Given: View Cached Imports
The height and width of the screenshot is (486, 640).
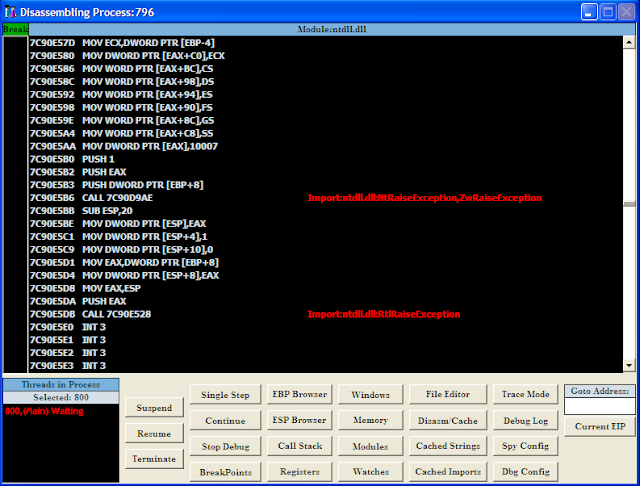Looking at the screenshot, I should [448, 471].
